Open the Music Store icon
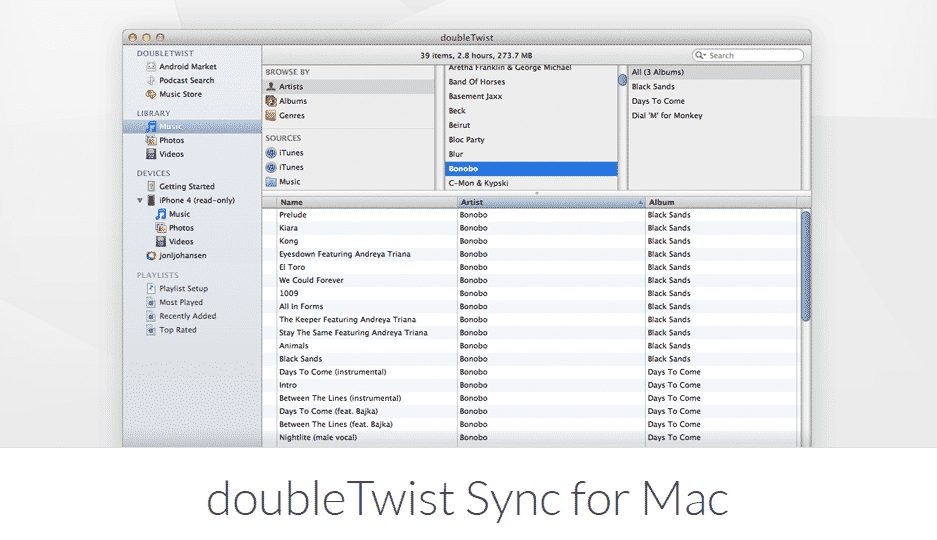 [151, 94]
